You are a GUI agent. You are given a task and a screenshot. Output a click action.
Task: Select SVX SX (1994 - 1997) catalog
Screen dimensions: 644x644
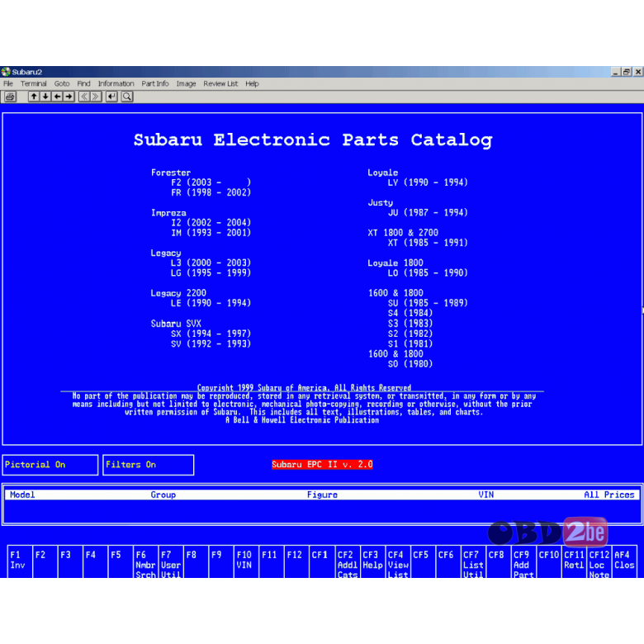point(211,334)
